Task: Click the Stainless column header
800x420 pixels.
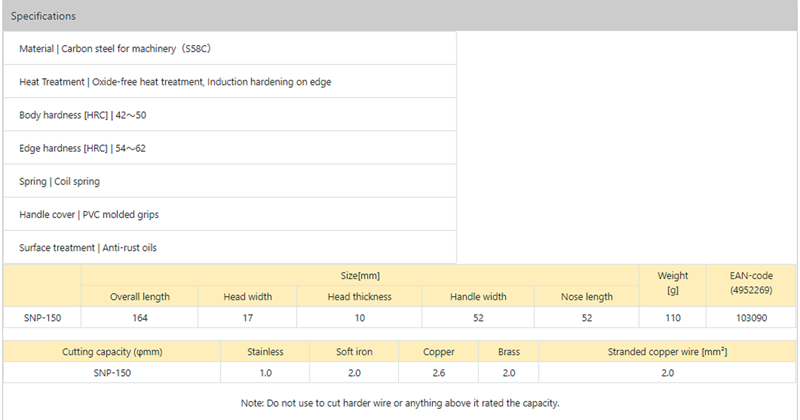Action: [x=265, y=351]
